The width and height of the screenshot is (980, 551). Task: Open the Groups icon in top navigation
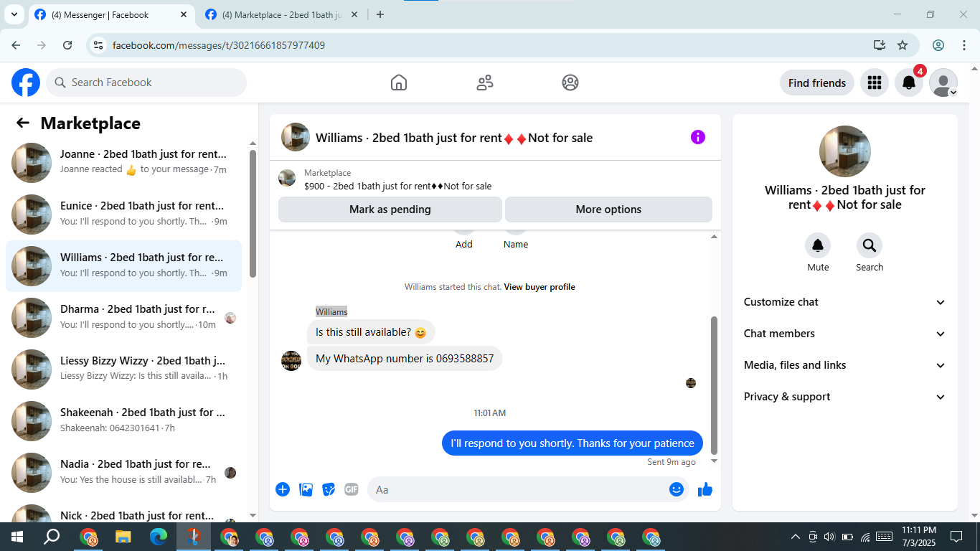pos(570,83)
